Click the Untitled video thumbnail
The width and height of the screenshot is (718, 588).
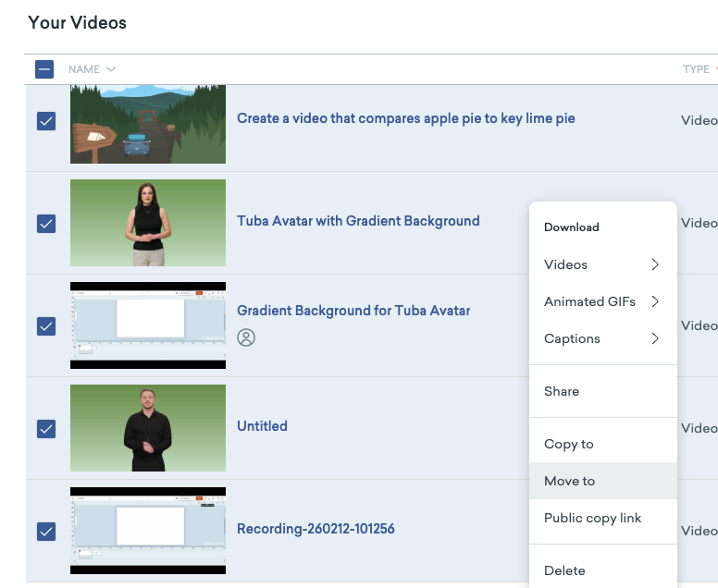point(148,428)
